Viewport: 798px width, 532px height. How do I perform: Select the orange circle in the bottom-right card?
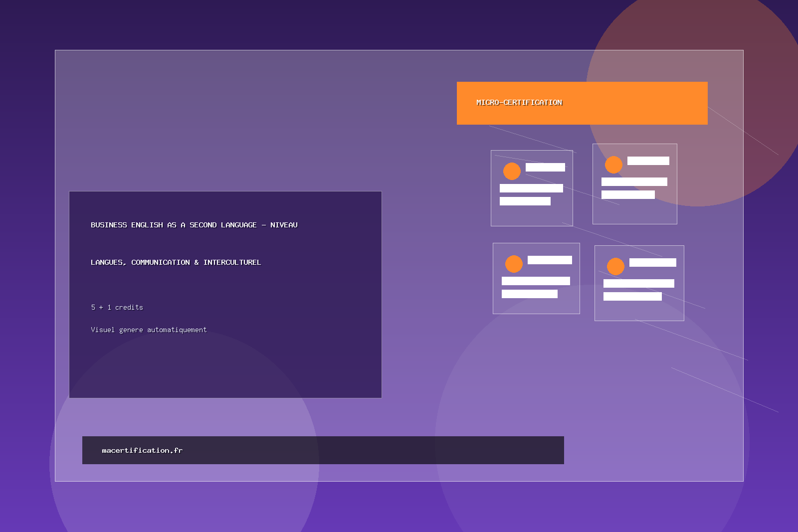pos(615,266)
